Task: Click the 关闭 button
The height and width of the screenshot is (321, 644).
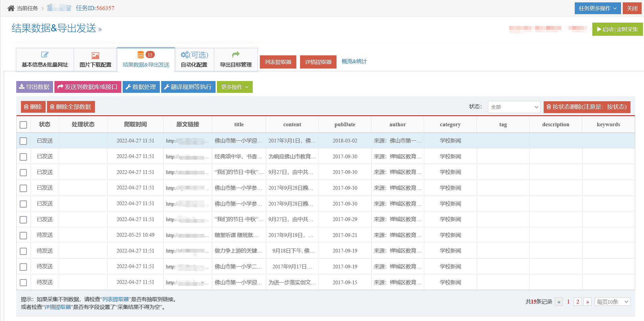Action: tap(632, 8)
